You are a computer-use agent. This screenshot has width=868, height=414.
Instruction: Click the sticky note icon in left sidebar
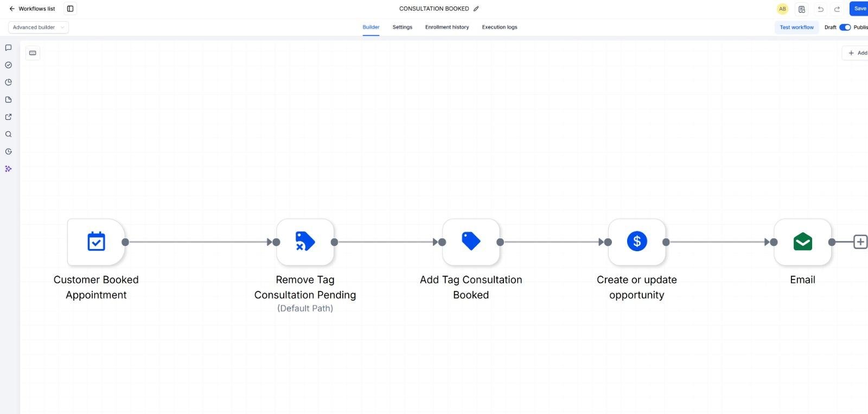coord(8,100)
